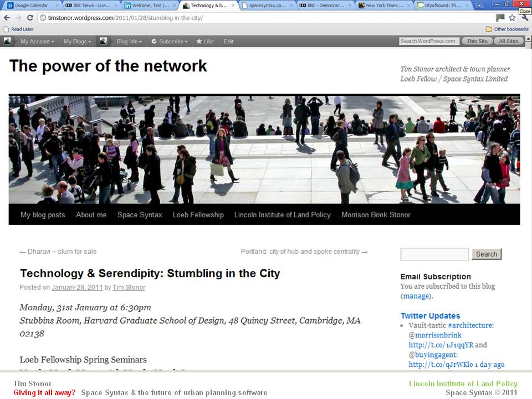Screen dimensions: 532x399
Task: Select This Site search scope button
Action: coord(477,41)
